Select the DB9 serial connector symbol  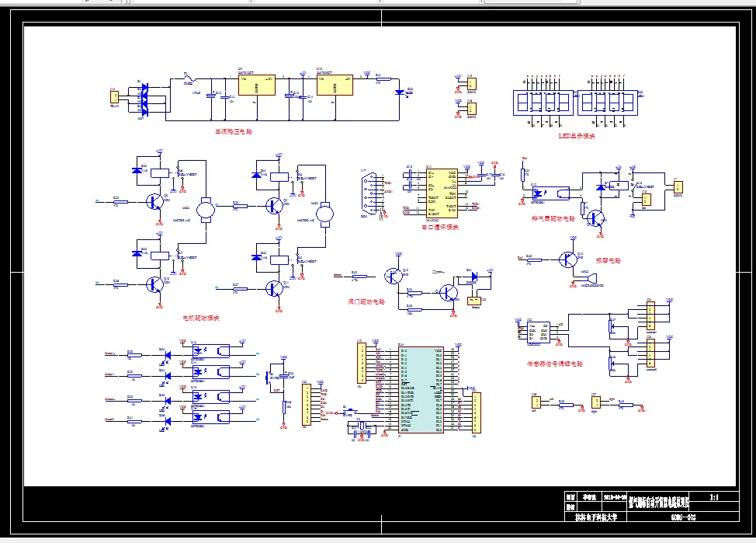[369, 193]
